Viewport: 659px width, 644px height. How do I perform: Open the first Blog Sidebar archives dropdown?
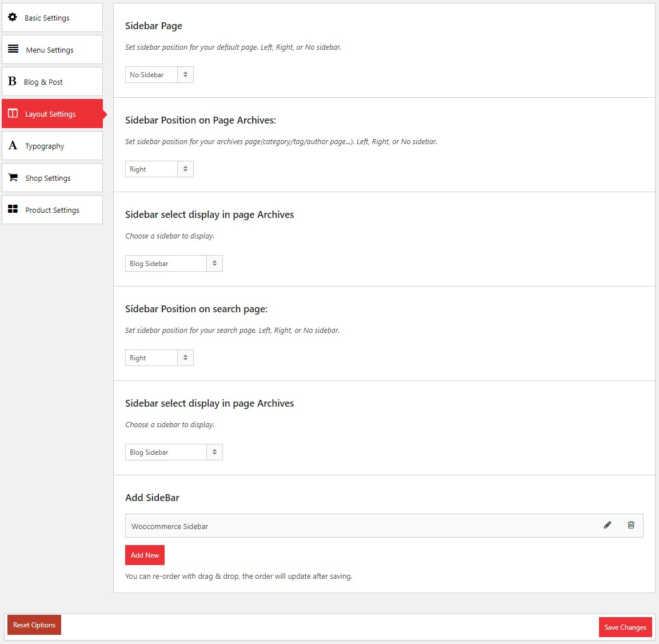(x=173, y=264)
